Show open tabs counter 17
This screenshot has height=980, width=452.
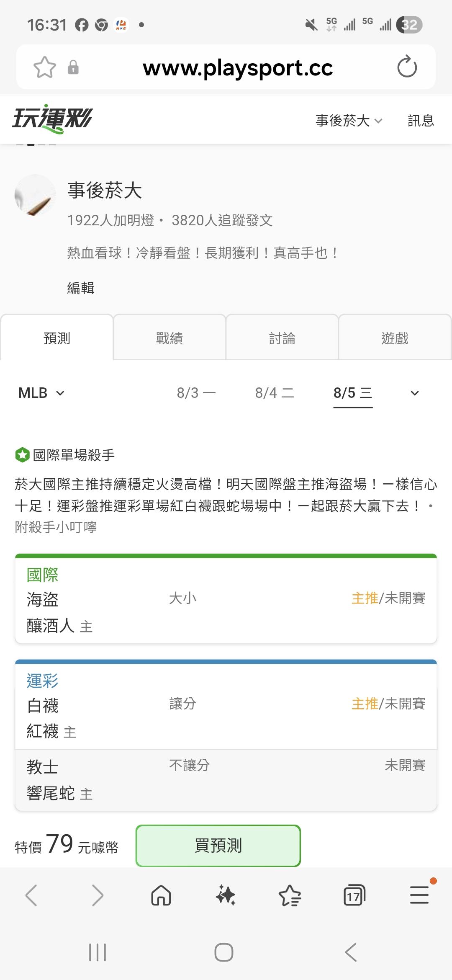[354, 896]
